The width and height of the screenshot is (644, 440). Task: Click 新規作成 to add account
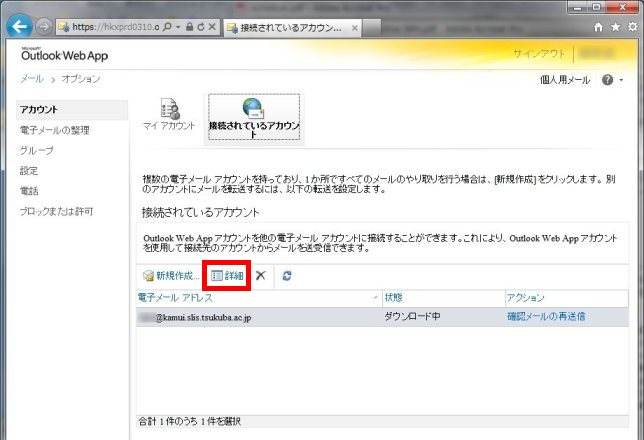coord(171,276)
